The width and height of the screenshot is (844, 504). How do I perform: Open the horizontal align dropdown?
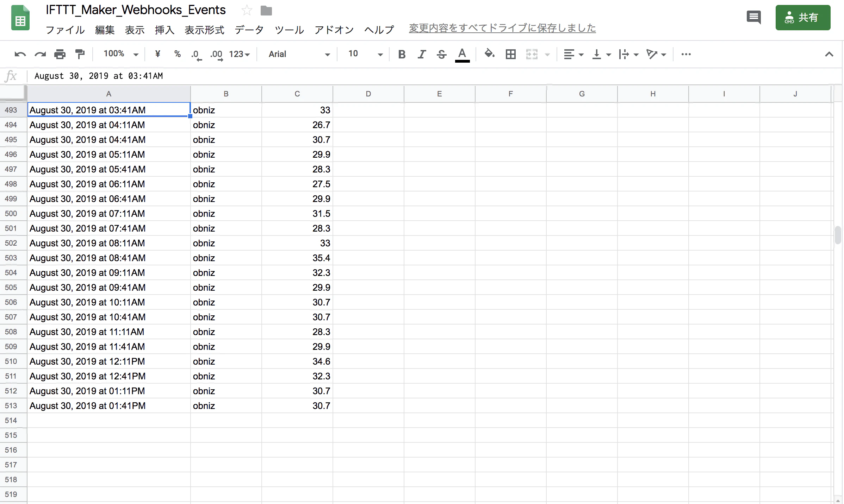click(x=573, y=54)
